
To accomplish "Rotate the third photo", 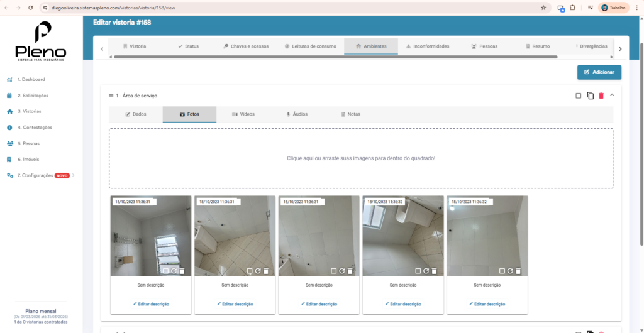I will pos(342,271).
